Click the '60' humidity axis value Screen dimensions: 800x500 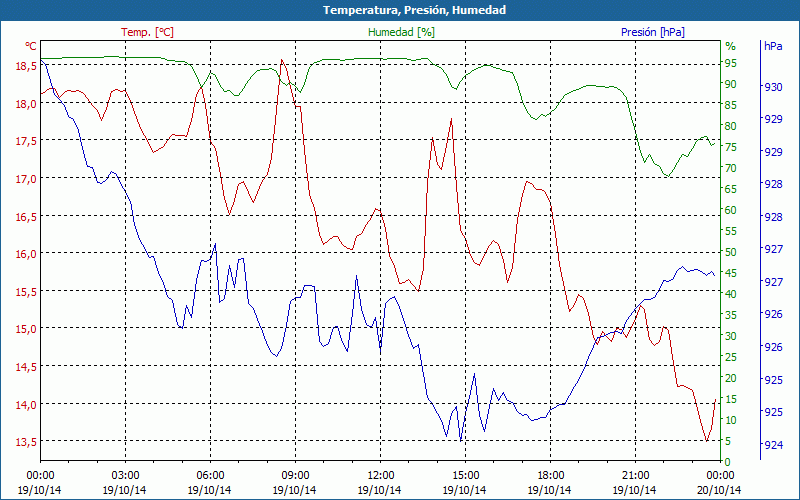click(731, 210)
